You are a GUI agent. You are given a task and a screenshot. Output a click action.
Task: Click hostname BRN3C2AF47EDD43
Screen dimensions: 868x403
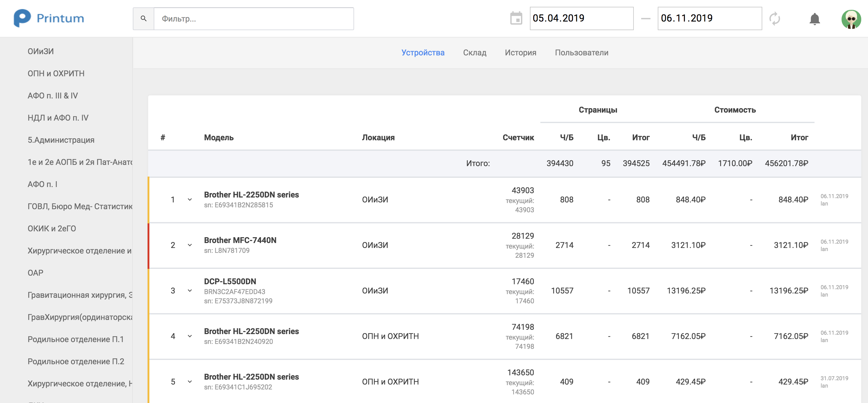coord(235,292)
